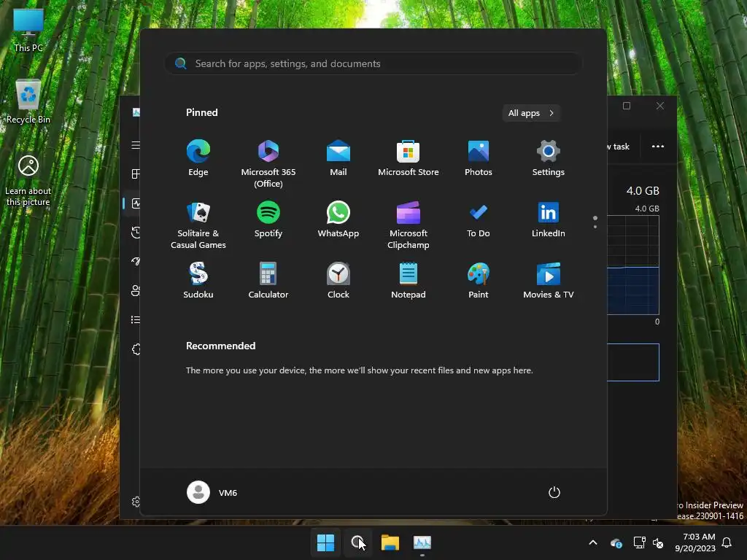This screenshot has width=747, height=560.
Task: Launch Paint
Action: [479, 281]
